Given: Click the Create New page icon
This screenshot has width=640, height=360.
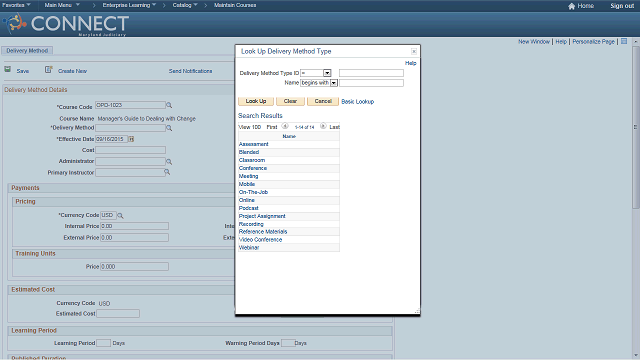Looking at the screenshot, I should 49,69.
